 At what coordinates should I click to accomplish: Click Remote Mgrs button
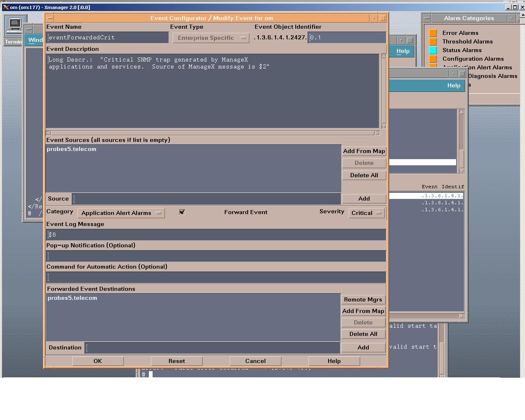[x=363, y=299]
